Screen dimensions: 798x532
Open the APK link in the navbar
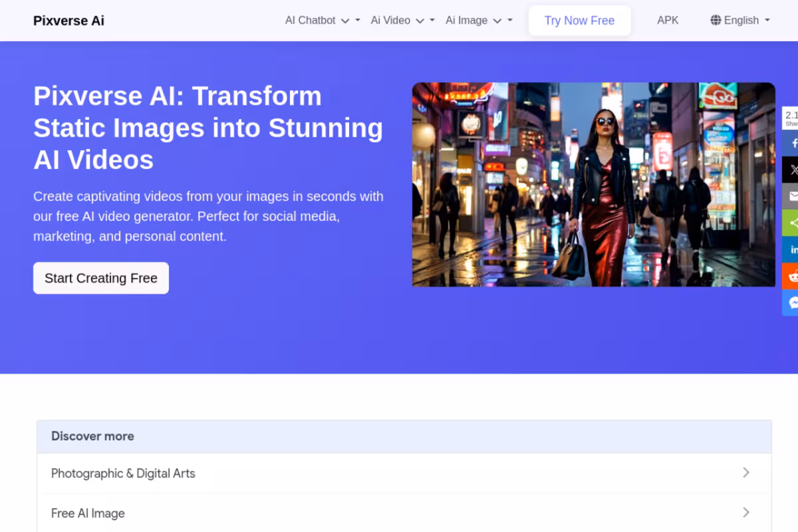click(668, 21)
